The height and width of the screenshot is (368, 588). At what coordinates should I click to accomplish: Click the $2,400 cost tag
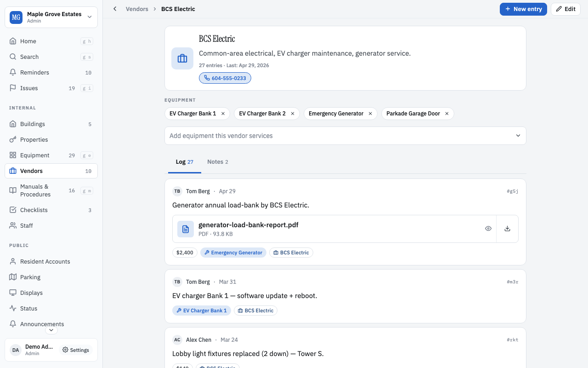click(x=185, y=253)
